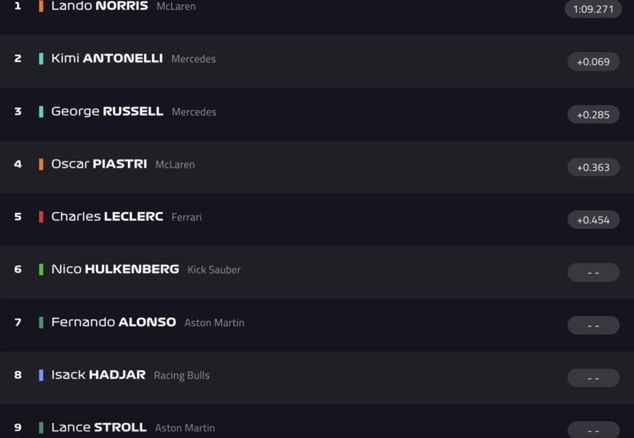Click Lando Norris's orange McLaren color bar
634x438 pixels.
41,6
